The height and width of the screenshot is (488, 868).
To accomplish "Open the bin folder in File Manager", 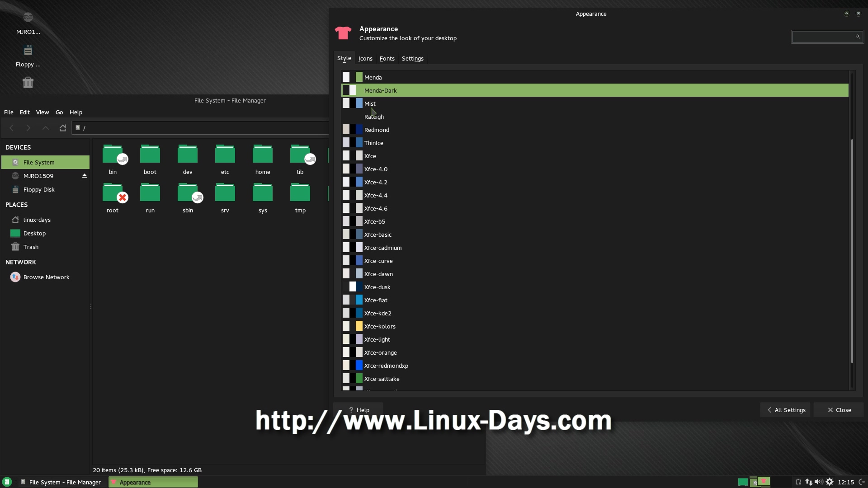I will coord(113,155).
